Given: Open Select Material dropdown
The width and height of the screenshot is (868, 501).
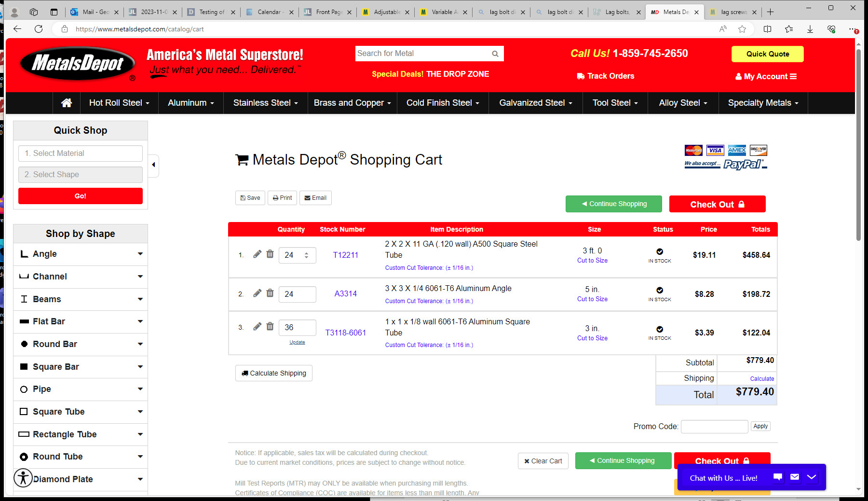Looking at the screenshot, I should click(81, 153).
